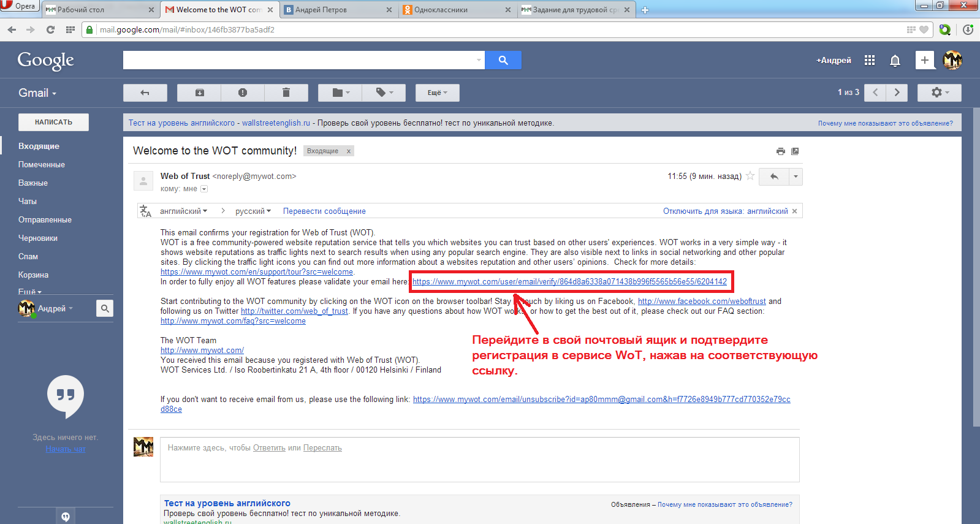Reload the page with the refresh icon
Viewport: 980px width, 524px height.
(x=50, y=29)
